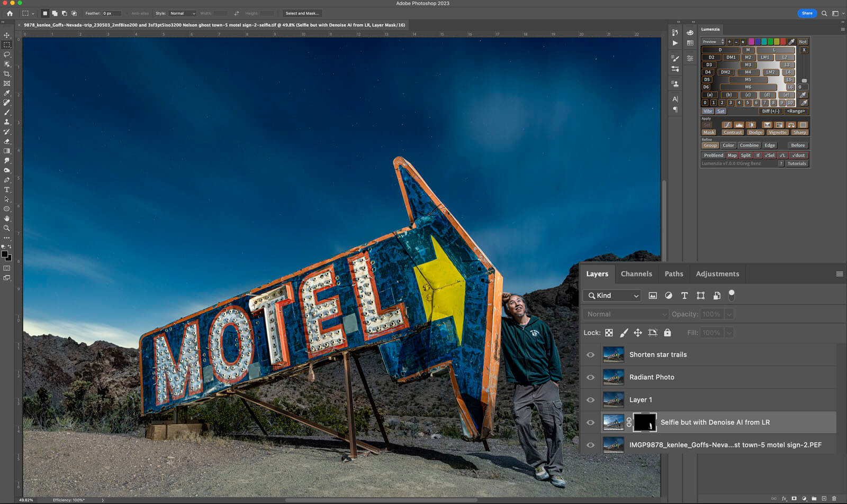Expand the Lumenzia Preview mode dropdown
This screenshot has height=504, width=847.
coord(713,42)
